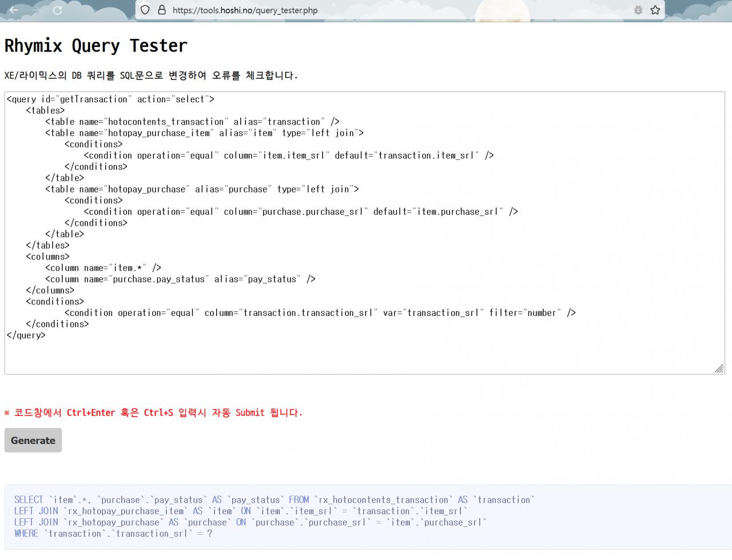
Task: Click the textarea resize handle corner
Action: (x=719, y=369)
